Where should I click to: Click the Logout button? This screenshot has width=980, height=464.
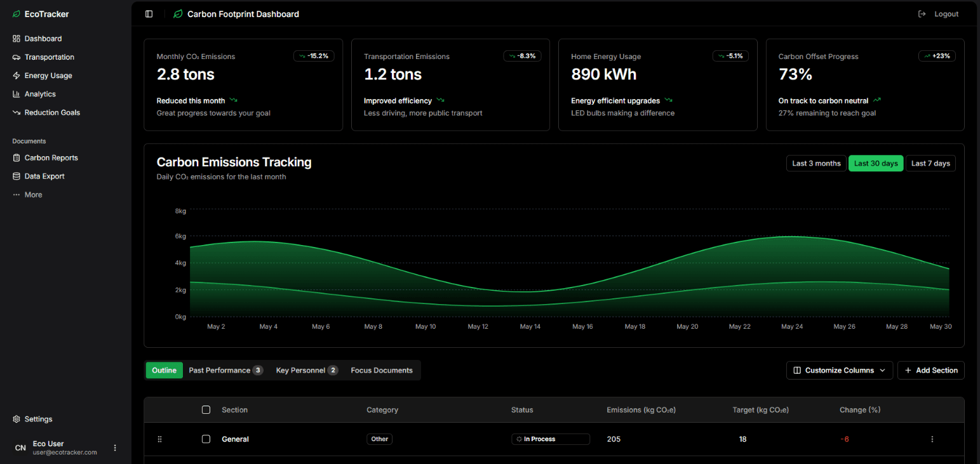[x=938, y=13]
